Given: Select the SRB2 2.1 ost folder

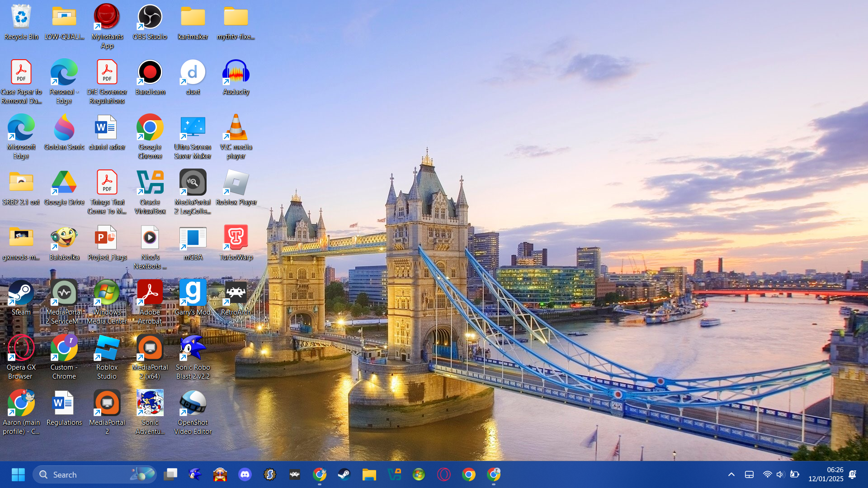Looking at the screenshot, I should (x=21, y=183).
